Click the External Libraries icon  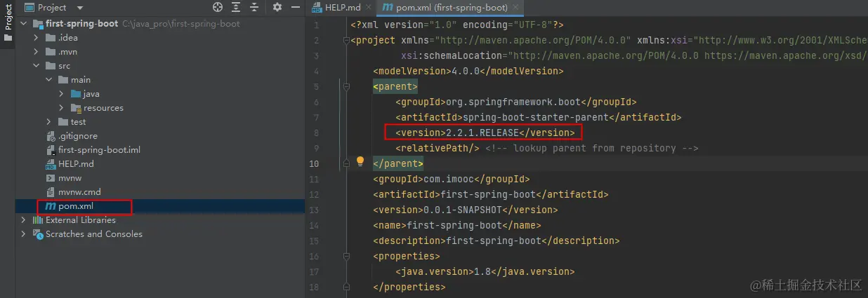tap(38, 219)
